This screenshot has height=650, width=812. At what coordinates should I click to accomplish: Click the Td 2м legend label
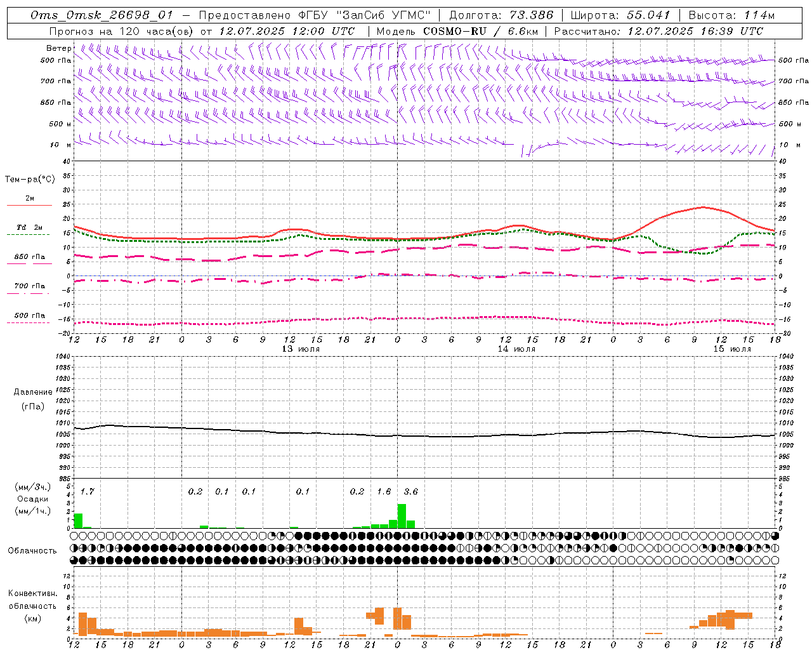(x=29, y=227)
